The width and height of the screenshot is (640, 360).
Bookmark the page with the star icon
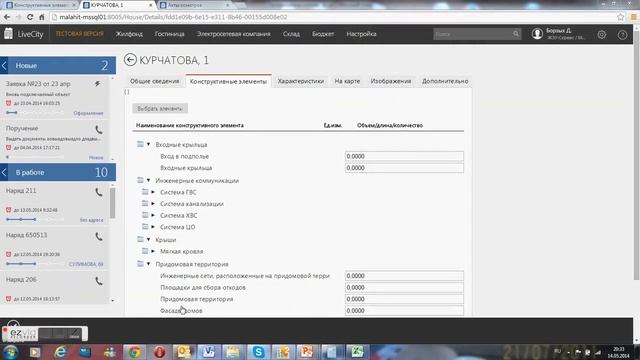click(x=621, y=17)
